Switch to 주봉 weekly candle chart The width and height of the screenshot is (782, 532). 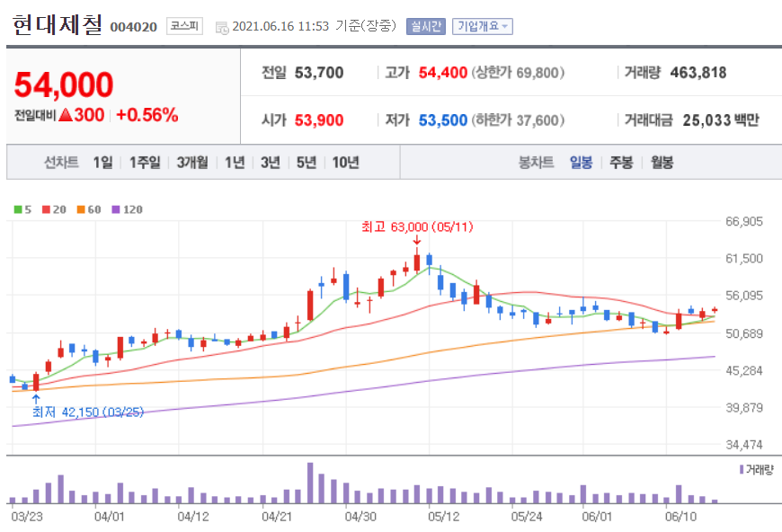[621, 162]
